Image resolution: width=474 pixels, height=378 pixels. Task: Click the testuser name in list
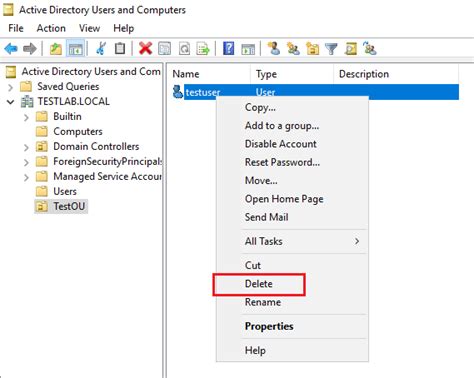[203, 92]
